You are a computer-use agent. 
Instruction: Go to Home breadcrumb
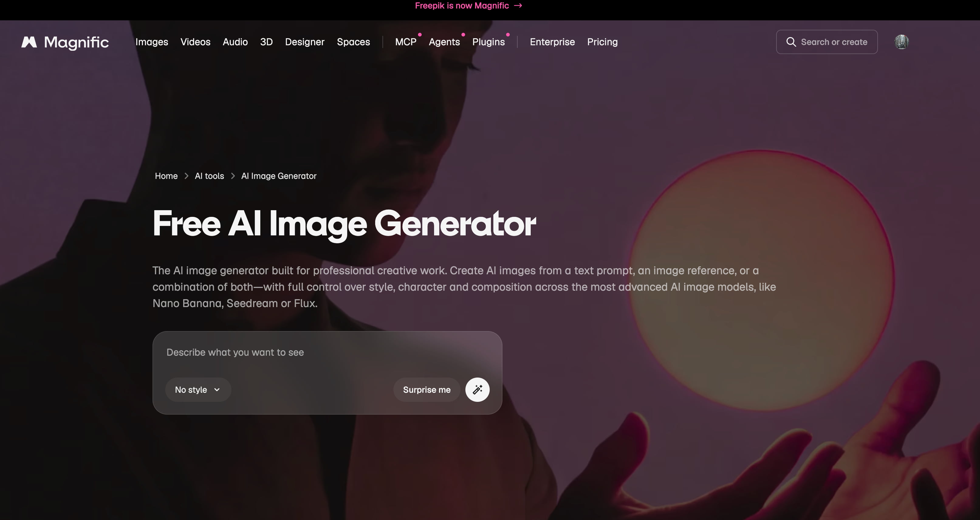coord(166,176)
